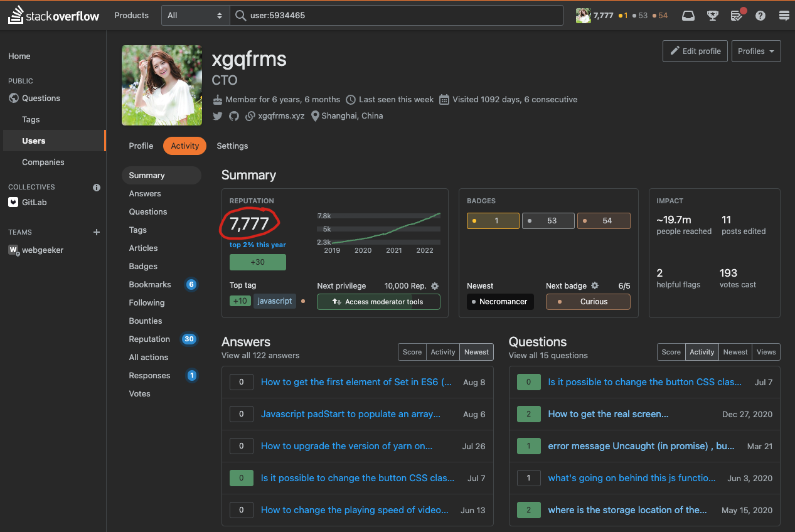The width and height of the screenshot is (795, 532).
Task: Click the Twitter icon on the profile
Action: 218,116
